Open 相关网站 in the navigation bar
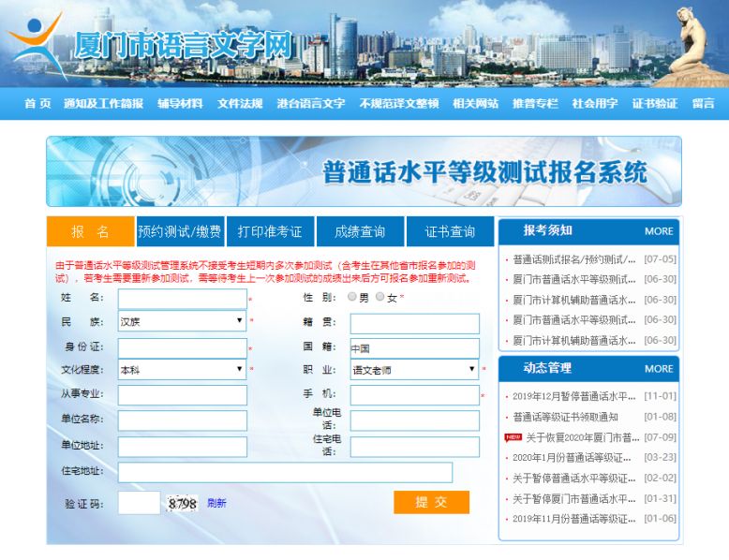 tap(476, 103)
